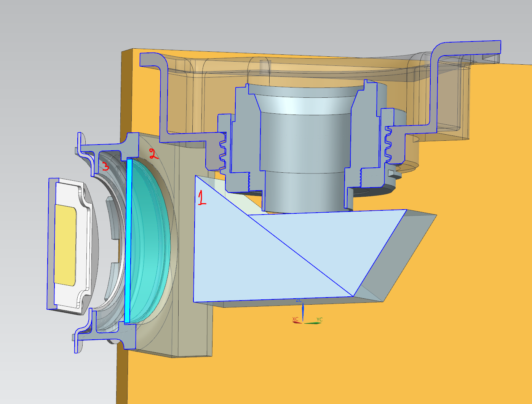Viewport: 532px width, 404px height.
Task: Select the yellow LED emitter surface
Action: tap(66, 245)
